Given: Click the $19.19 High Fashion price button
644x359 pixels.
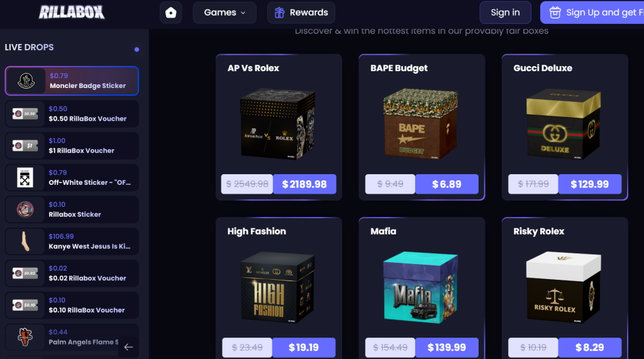Looking at the screenshot, I should click(x=304, y=348).
